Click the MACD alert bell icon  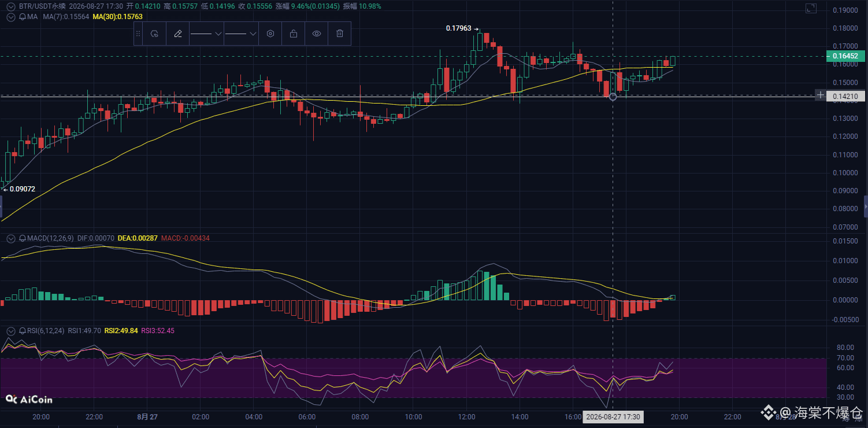23,238
